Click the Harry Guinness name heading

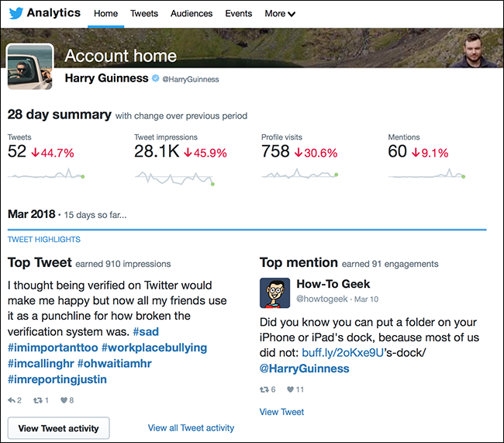point(106,78)
